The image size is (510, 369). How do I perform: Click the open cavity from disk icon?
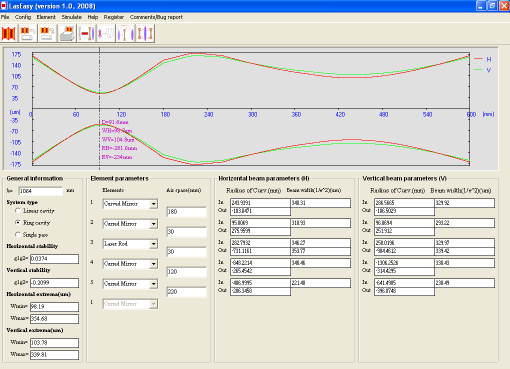[28, 34]
